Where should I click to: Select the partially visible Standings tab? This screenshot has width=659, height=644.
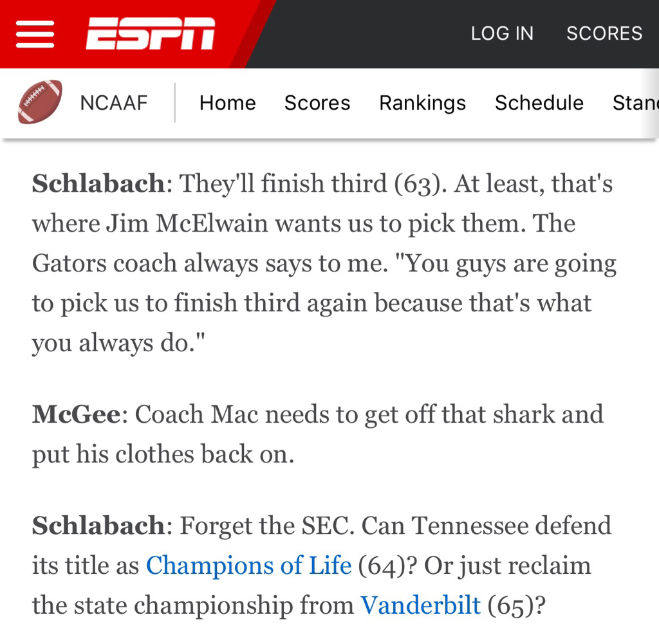(x=635, y=103)
